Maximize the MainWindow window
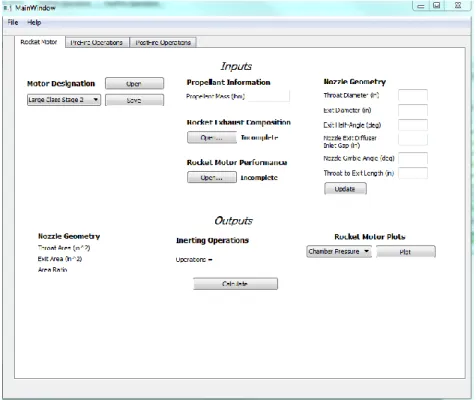The image size is (476, 400). pyautogui.click(x=437, y=6)
